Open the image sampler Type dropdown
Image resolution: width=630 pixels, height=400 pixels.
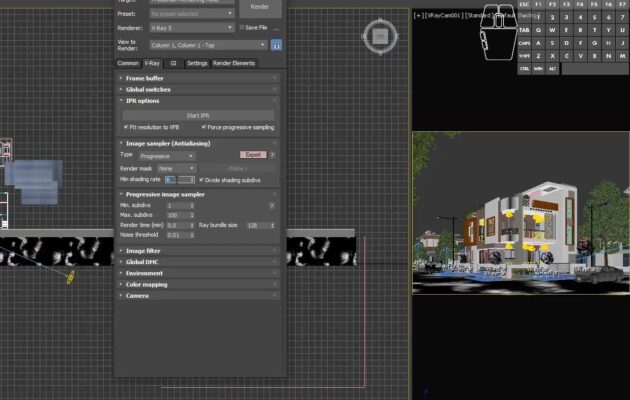click(170, 156)
